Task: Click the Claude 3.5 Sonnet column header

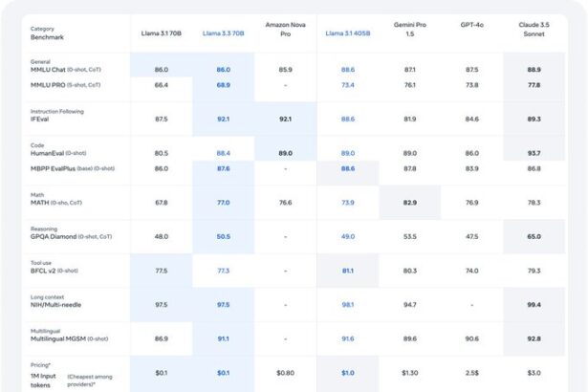Action: [534, 30]
